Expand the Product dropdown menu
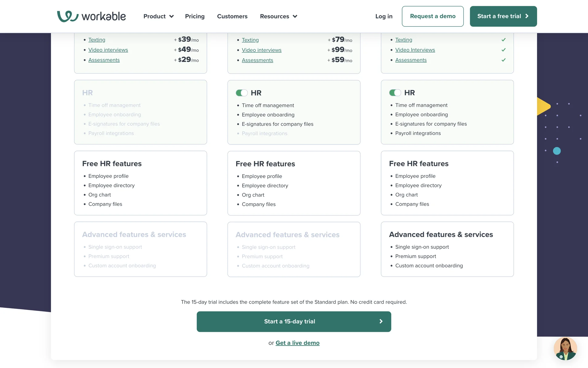The height and width of the screenshot is (368, 588). pos(158,16)
